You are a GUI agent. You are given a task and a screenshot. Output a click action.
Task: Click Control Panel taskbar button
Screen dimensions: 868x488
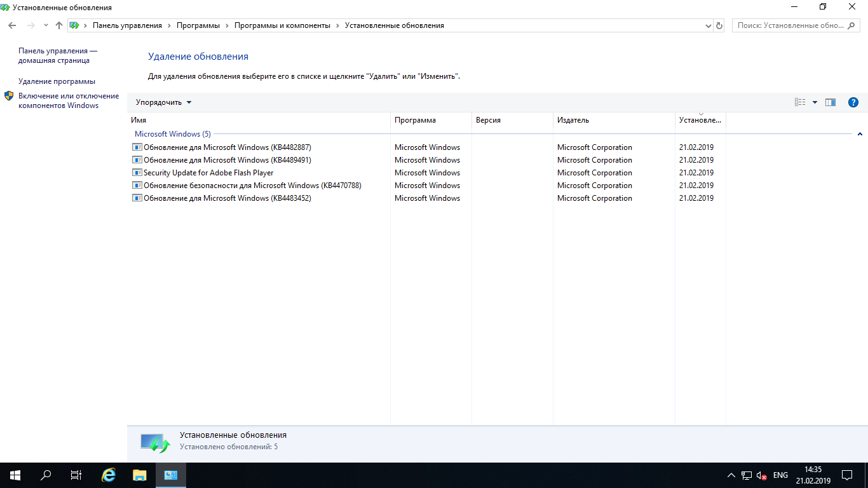point(170,475)
